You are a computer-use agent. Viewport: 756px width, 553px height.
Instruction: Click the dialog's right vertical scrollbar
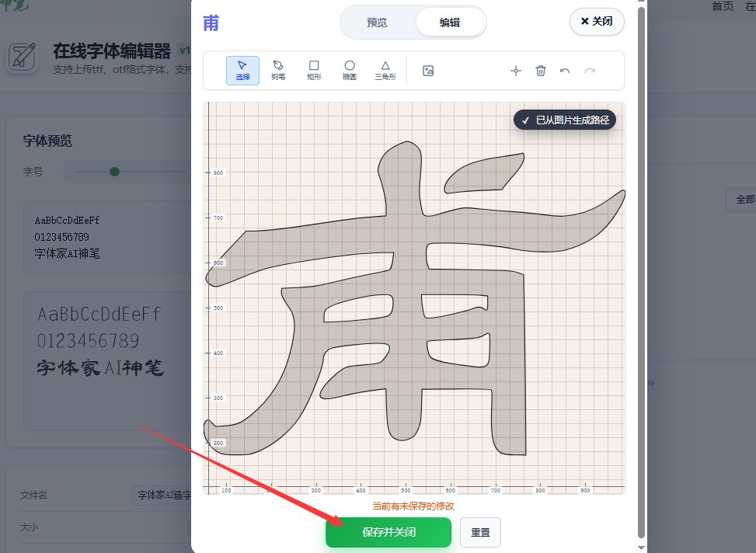pyautogui.click(x=639, y=272)
